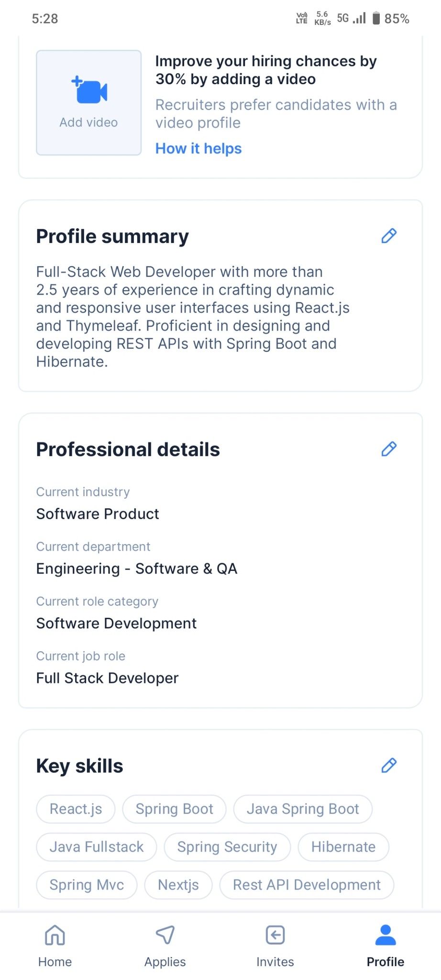Select the Java Spring Boot skill chip

tap(303, 809)
